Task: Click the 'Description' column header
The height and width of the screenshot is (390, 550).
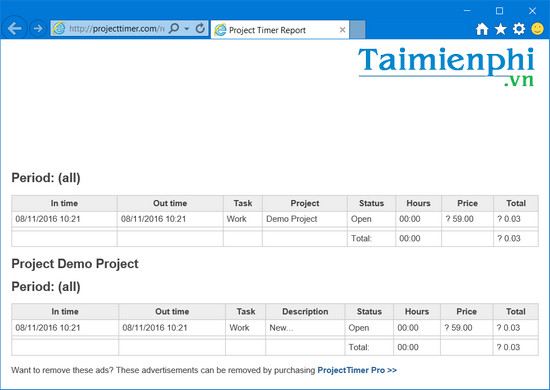Action: [305, 311]
